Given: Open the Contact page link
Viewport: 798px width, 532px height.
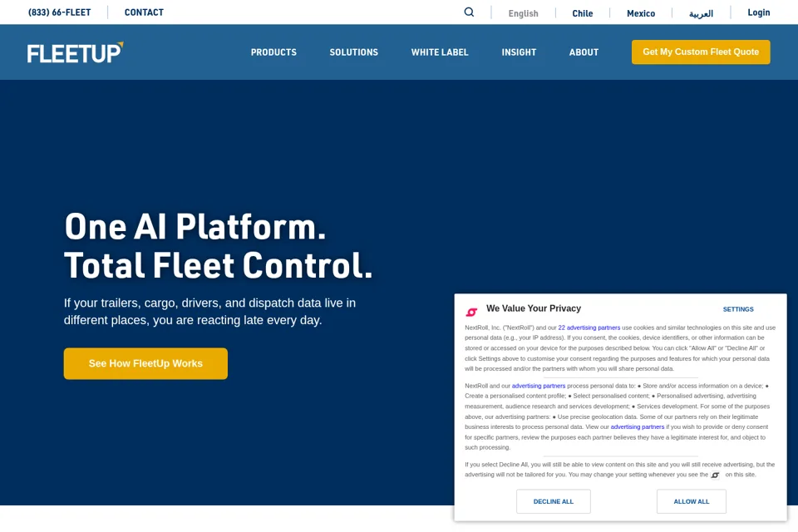Looking at the screenshot, I should [144, 12].
